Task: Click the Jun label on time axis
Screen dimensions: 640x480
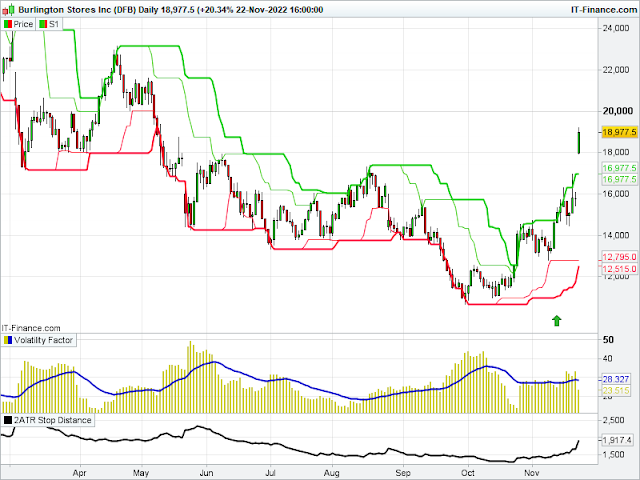Action: 206,473
